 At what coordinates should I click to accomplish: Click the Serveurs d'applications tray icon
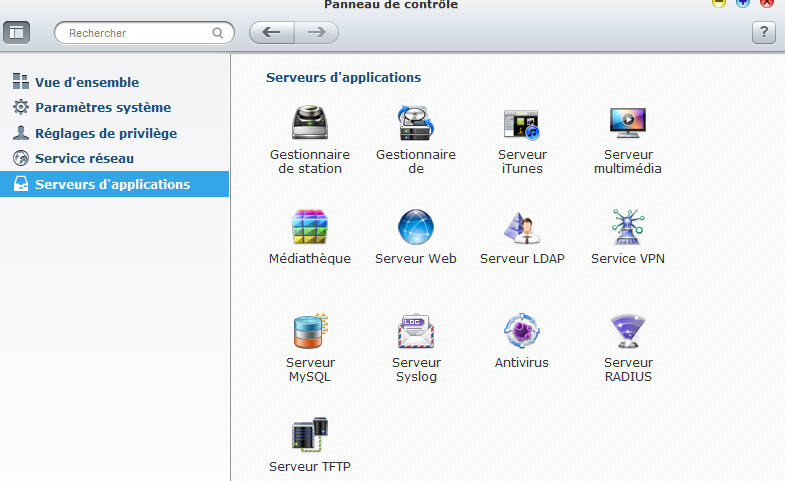(x=21, y=184)
